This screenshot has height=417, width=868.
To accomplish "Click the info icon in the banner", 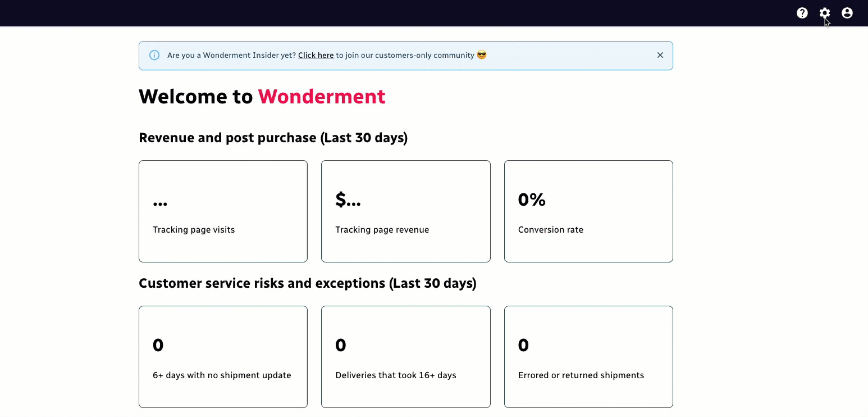I will (154, 55).
